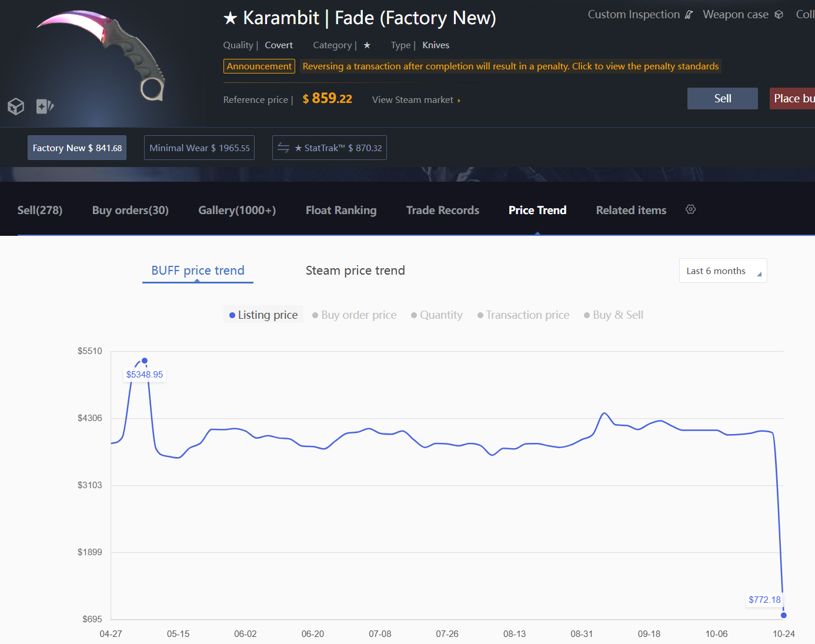Click the Karambit Fade (Factory New) title
This screenshot has height=644, width=815.
tap(360, 18)
